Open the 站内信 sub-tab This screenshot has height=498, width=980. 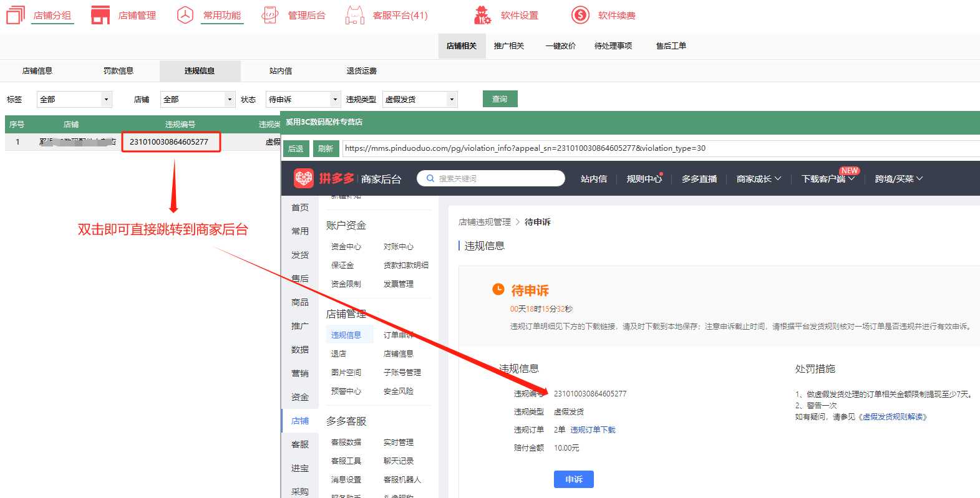point(281,71)
